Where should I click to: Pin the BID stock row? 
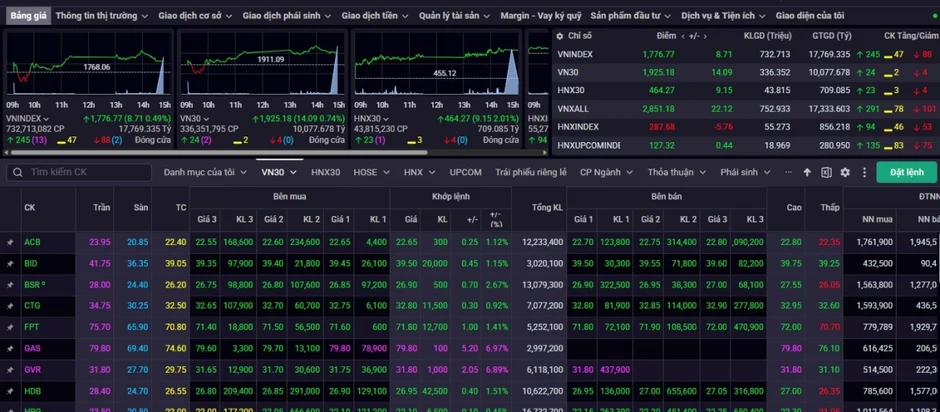click(x=10, y=263)
